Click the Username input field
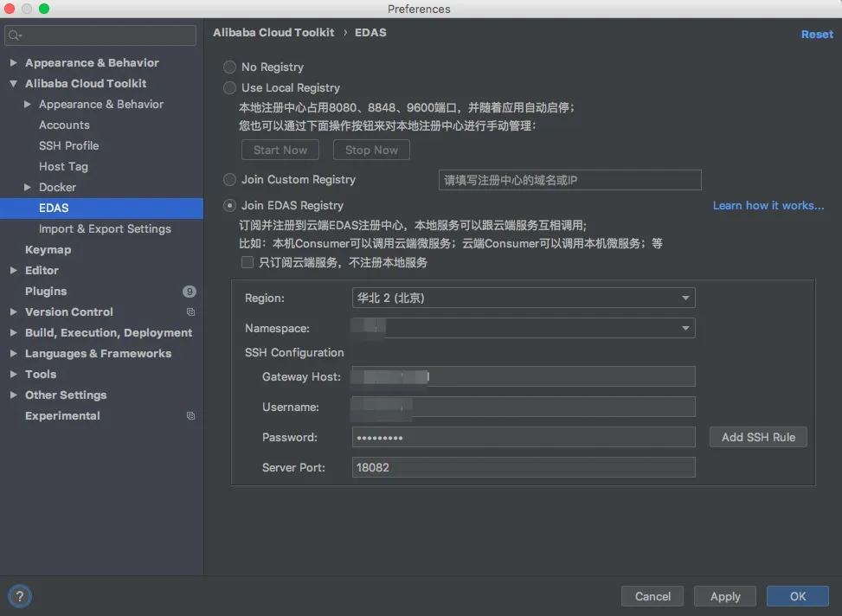Viewport: 842px width, 616px height. [x=524, y=407]
